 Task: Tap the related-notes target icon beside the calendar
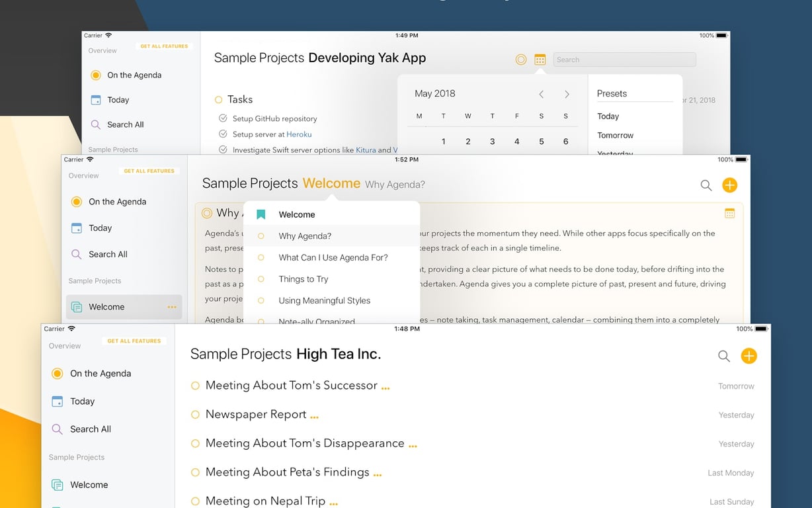coord(520,59)
